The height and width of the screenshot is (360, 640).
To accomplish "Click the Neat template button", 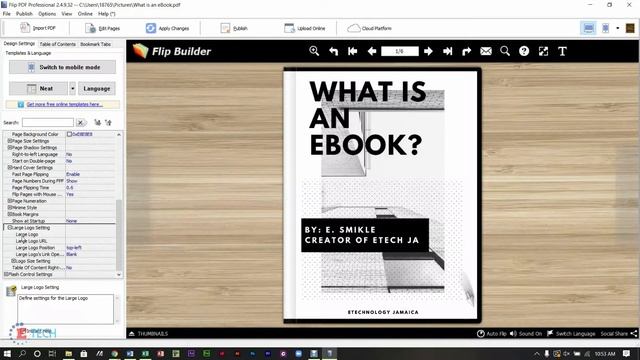I will coord(38,89).
